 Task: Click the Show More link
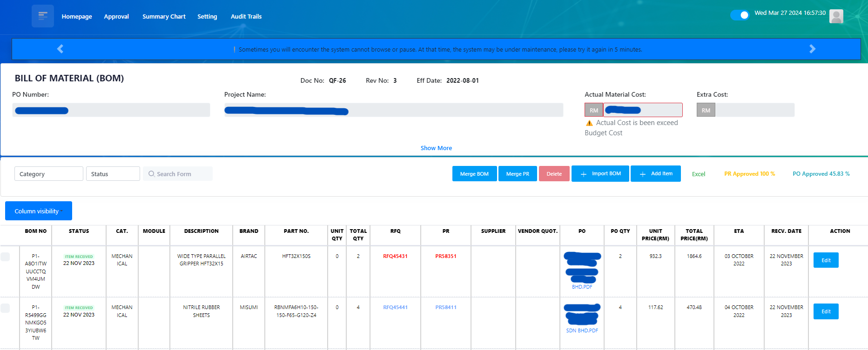pos(436,148)
